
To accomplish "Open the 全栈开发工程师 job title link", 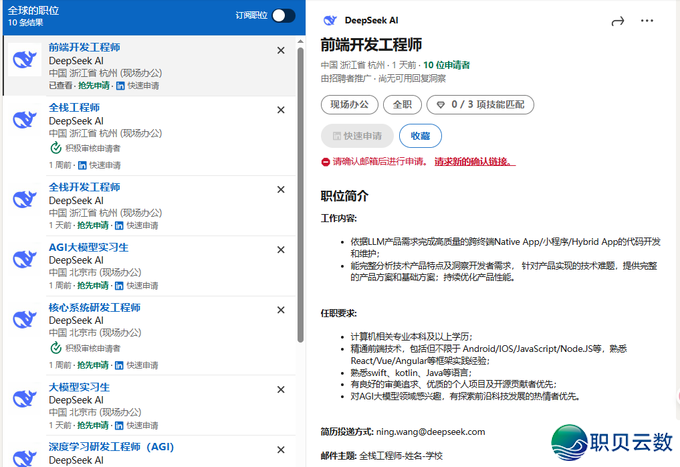I will point(84,187).
